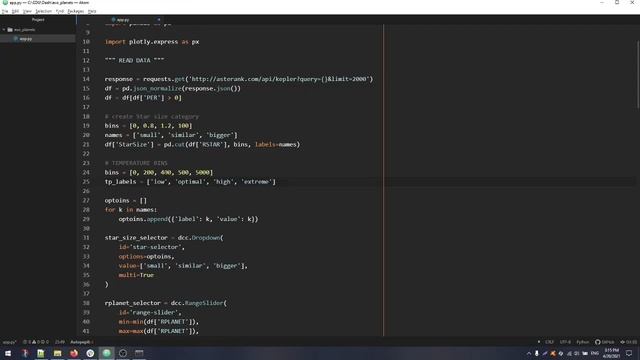The image size is (640, 360).
Task: Click the small dot indicator before CRLF
Action: (539, 342)
